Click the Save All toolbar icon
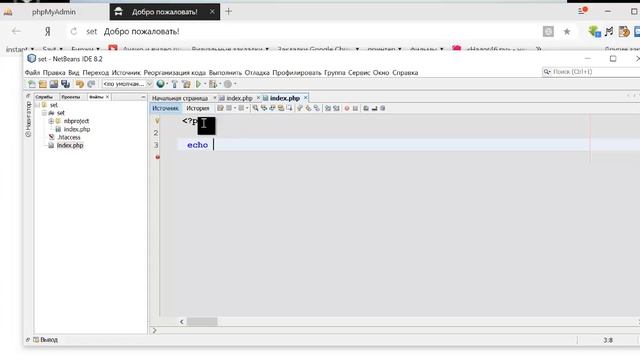 coord(65,84)
